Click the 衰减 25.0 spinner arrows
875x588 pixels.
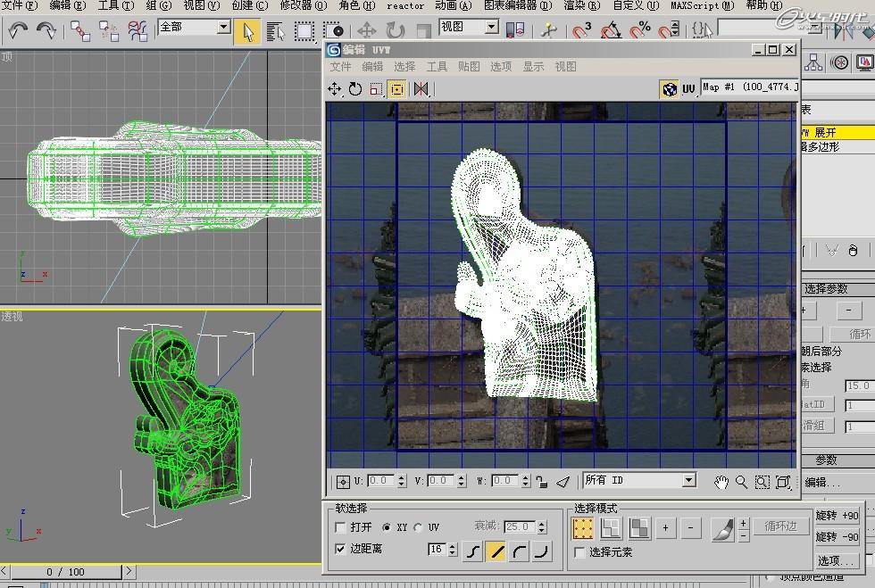tap(542, 526)
